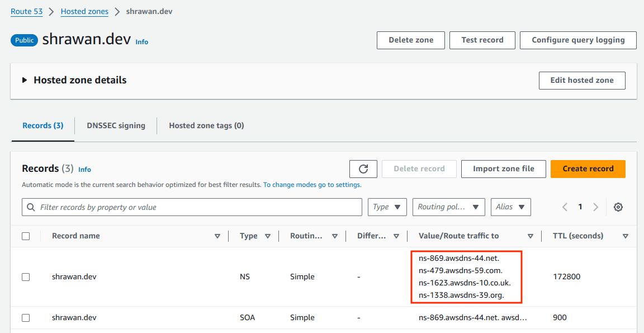Open the Type filter dropdown
Image resolution: width=644 pixels, height=333 pixels.
coord(387,207)
